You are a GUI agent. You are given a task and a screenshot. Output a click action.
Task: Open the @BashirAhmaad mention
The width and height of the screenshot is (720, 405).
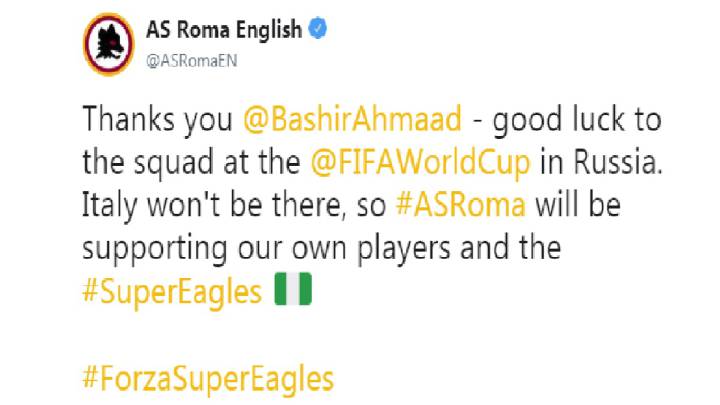pyautogui.click(x=352, y=119)
